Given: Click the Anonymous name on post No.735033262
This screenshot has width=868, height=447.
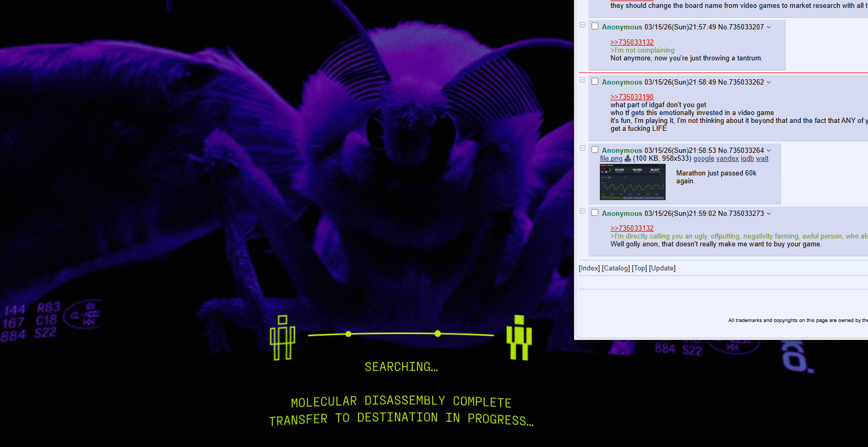Looking at the screenshot, I should tap(622, 82).
